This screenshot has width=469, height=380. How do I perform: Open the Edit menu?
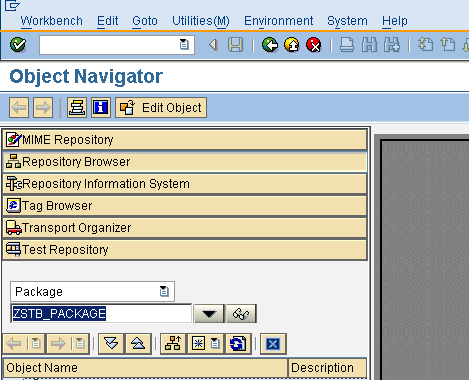point(107,21)
